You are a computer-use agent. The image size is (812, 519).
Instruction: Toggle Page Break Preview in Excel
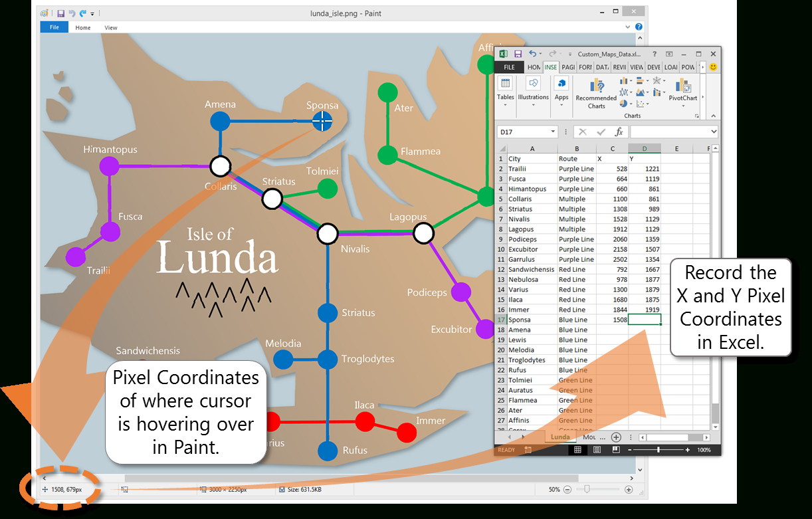tap(616, 449)
